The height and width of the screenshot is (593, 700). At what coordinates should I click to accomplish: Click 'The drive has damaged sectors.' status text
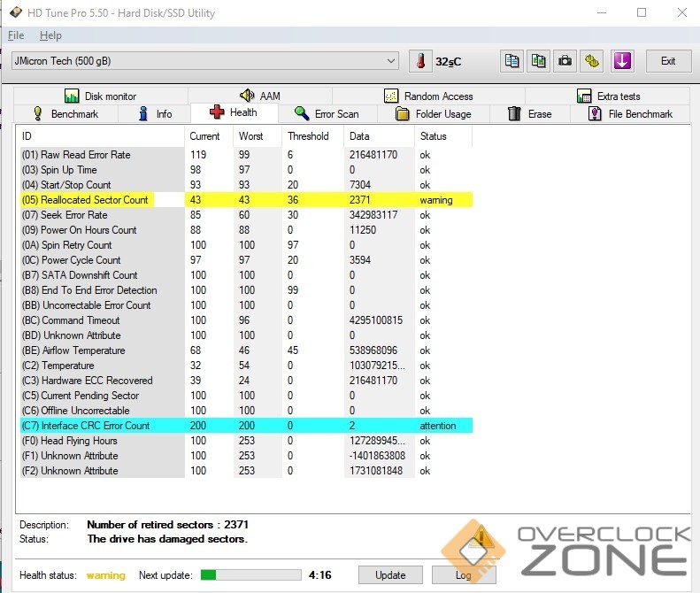pos(167,539)
